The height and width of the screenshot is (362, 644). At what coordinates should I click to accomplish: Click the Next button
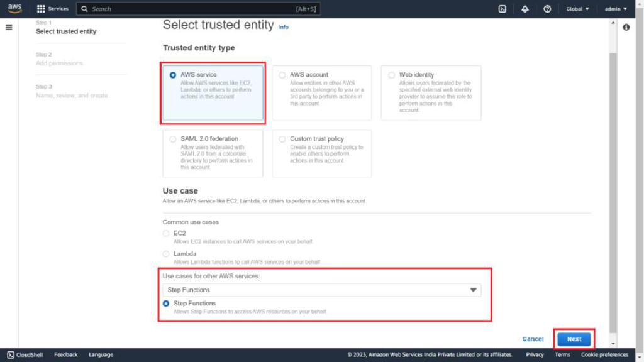coord(574,339)
